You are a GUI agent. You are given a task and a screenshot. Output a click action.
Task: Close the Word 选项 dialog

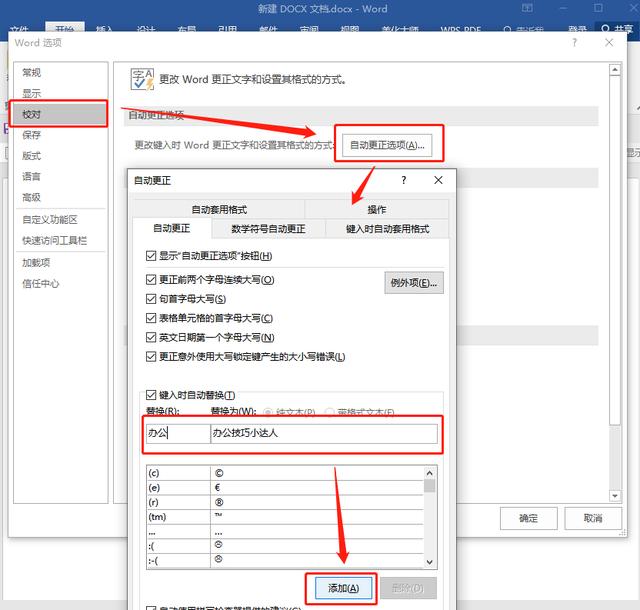[609, 42]
